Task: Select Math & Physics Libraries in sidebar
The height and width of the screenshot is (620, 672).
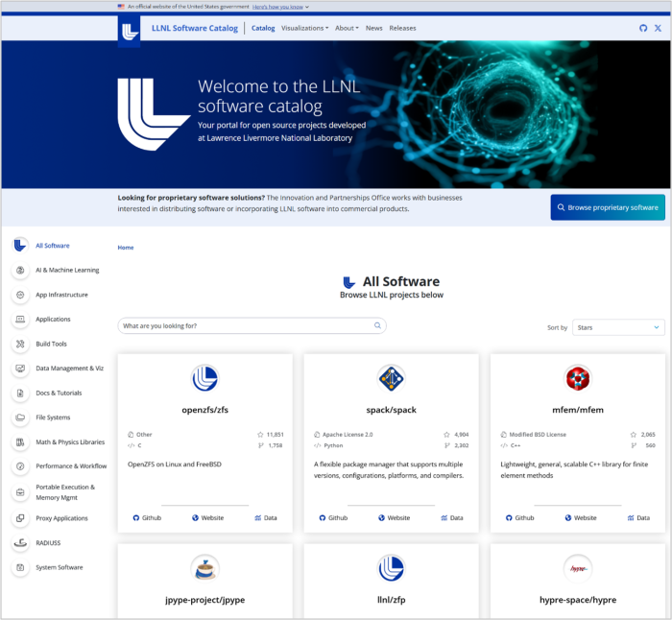Action: [x=69, y=442]
